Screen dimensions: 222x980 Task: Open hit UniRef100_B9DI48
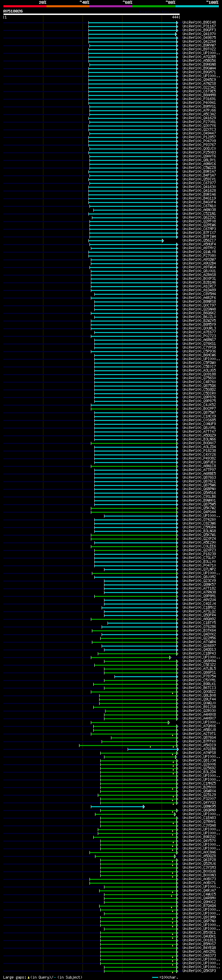199,23
